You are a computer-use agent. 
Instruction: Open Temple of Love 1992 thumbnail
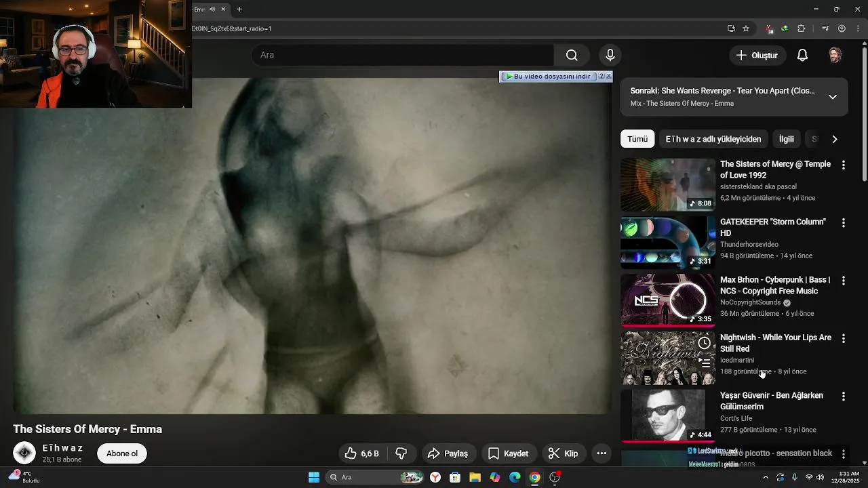click(668, 185)
